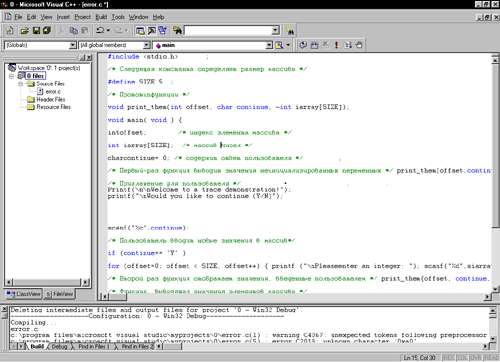
Task: Open the File menu
Action: (18, 17)
